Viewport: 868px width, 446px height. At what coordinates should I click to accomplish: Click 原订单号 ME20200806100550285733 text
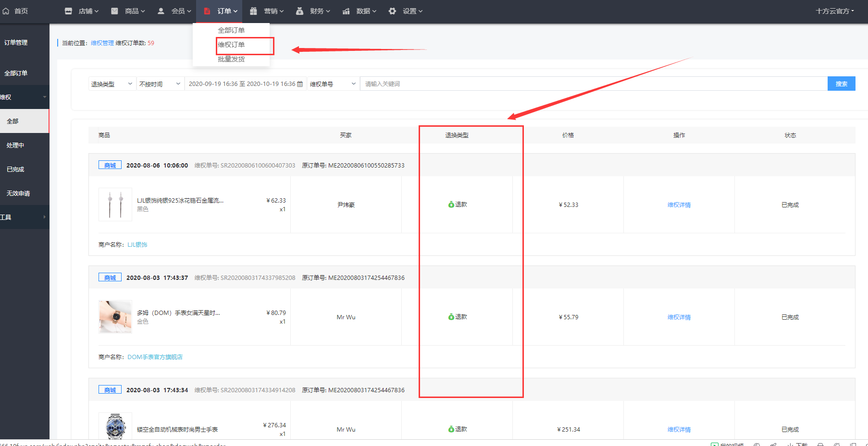coord(353,166)
